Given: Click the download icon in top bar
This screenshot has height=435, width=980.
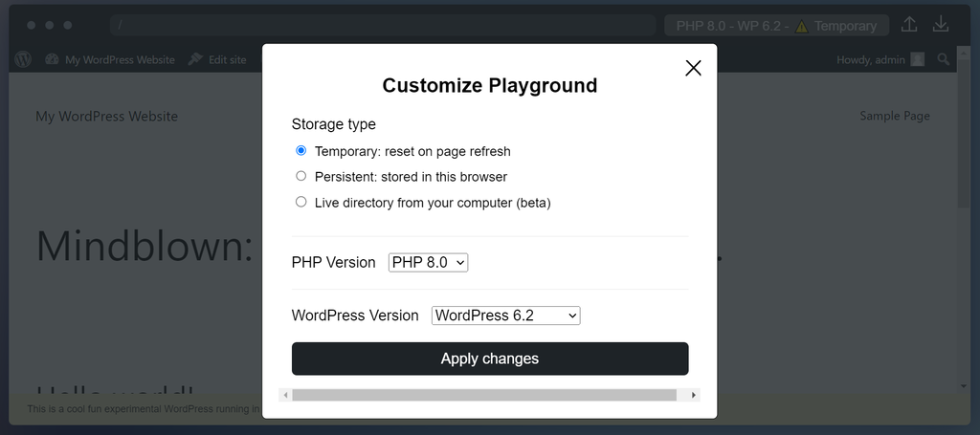Looking at the screenshot, I should tap(941, 25).
